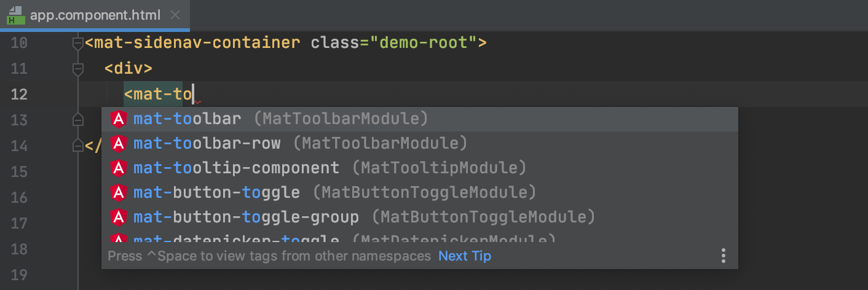Collapse the div tag fold on line 11
The width and height of the screenshot is (868, 290).
pyautogui.click(x=77, y=69)
